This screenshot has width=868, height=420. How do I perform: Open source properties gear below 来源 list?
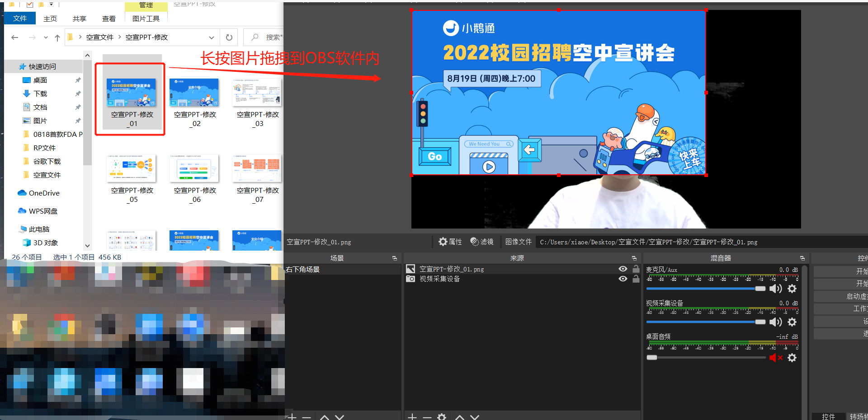[442, 416]
